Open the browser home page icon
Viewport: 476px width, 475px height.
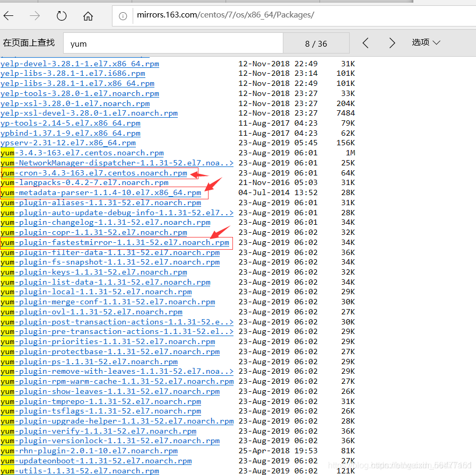(x=88, y=15)
